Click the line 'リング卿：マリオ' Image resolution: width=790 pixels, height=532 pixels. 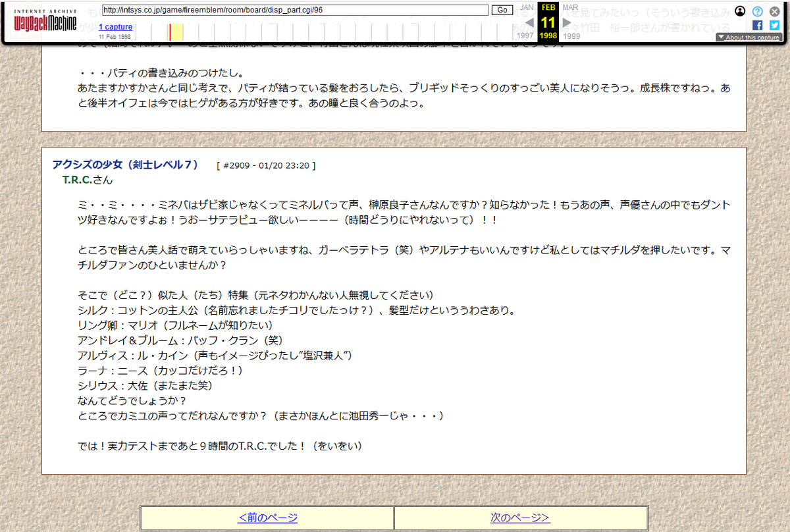pyautogui.click(x=175, y=325)
